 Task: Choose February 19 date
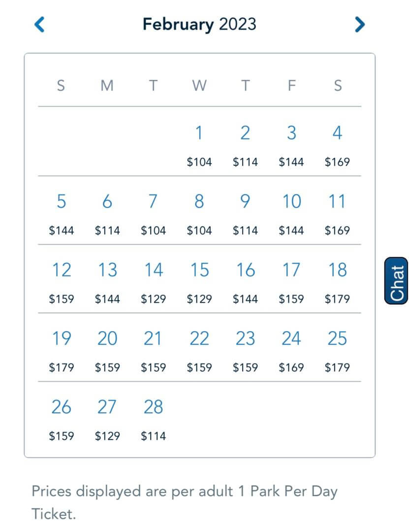tap(62, 351)
